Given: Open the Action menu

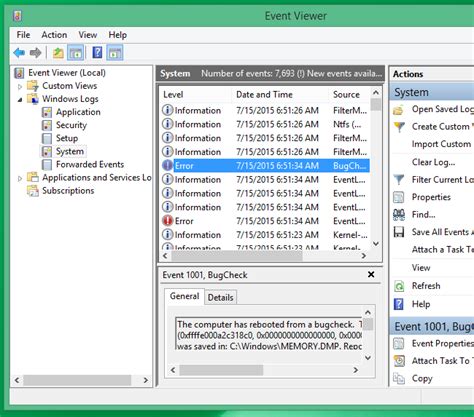Looking at the screenshot, I should tap(54, 35).
